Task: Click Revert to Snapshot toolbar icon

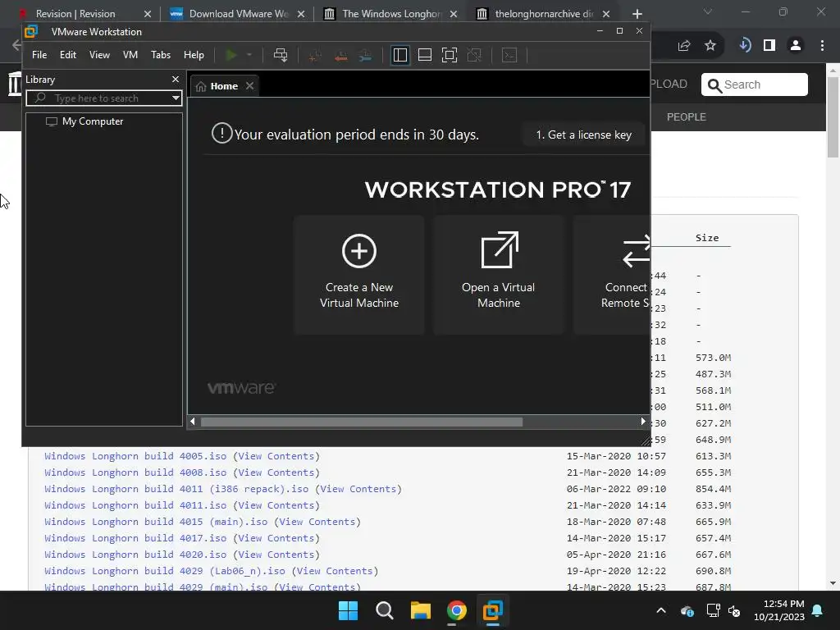Action: (x=340, y=55)
